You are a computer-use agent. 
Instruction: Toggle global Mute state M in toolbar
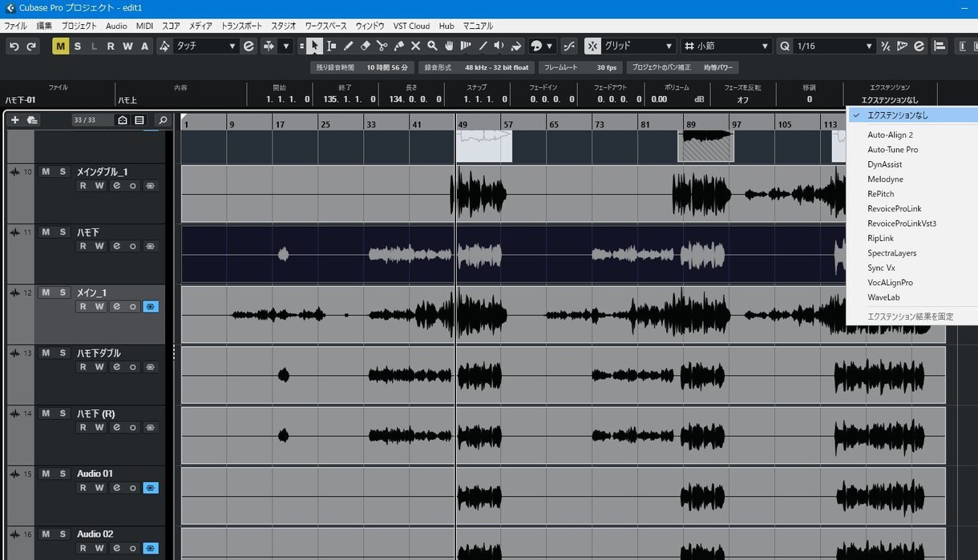coord(61,46)
